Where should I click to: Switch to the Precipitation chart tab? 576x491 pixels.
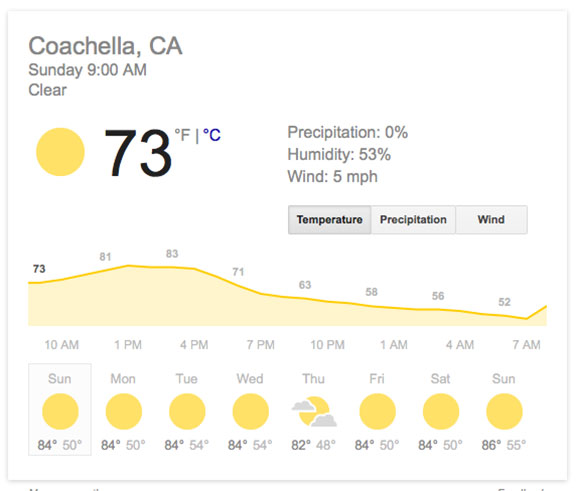coord(413,220)
